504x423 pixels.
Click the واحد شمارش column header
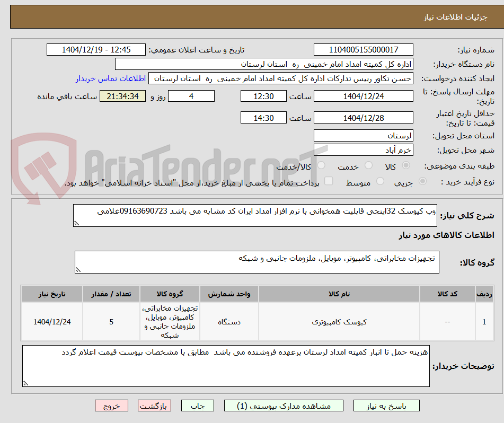pos(229,294)
